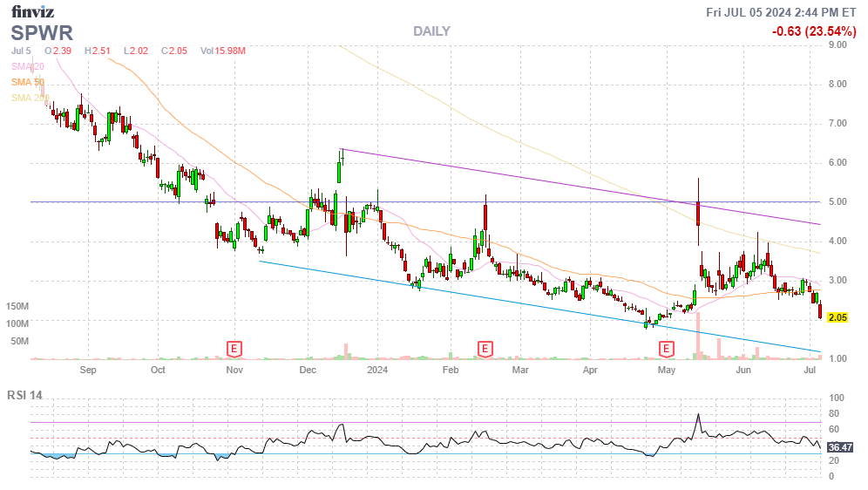Click the Sep label on time axis
The image size is (868, 490).
(88, 370)
